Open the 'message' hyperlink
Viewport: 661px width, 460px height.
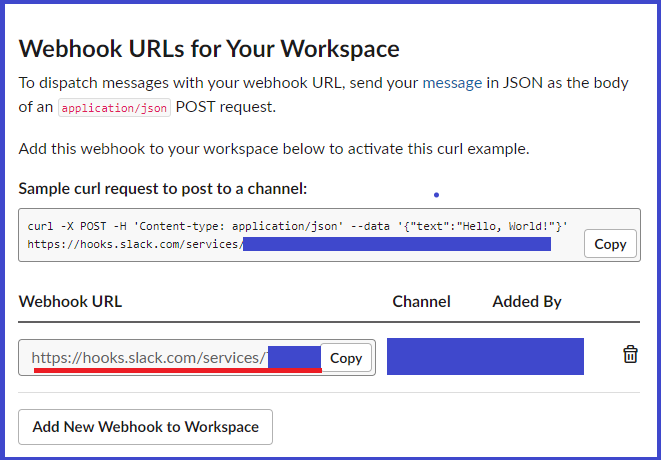click(452, 83)
